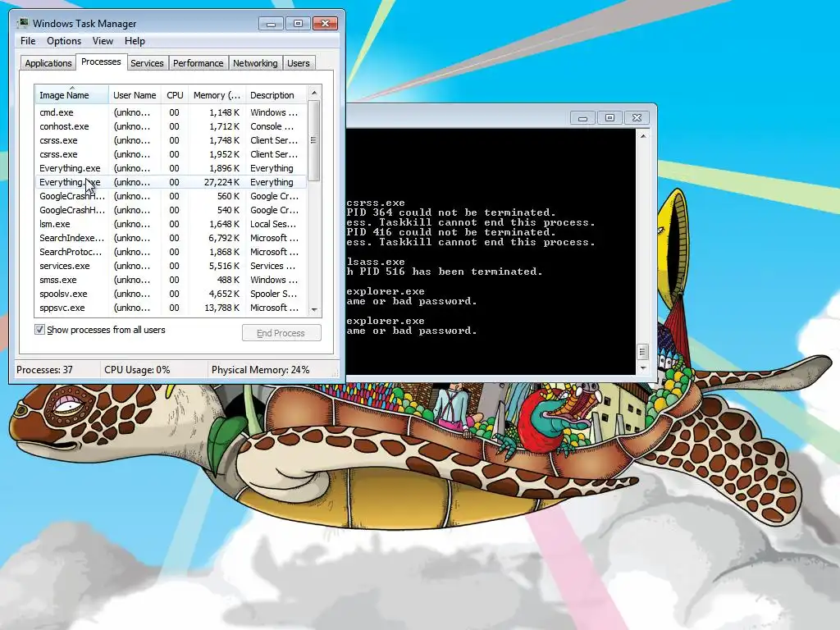Image resolution: width=840 pixels, height=630 pixels.
Task: Select the Processes tab
Action: point(101,62)
